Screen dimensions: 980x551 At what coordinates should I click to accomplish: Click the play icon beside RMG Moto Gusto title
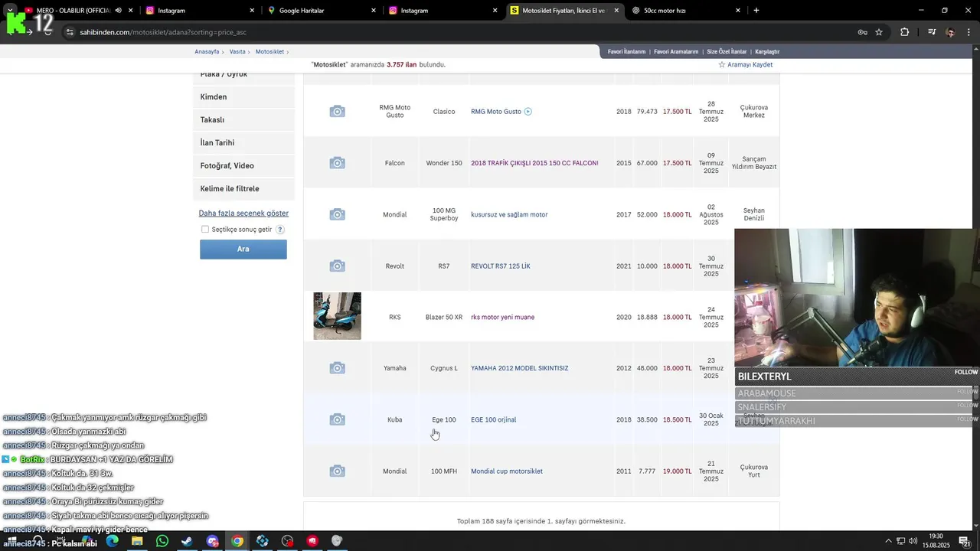pos(528,112)
